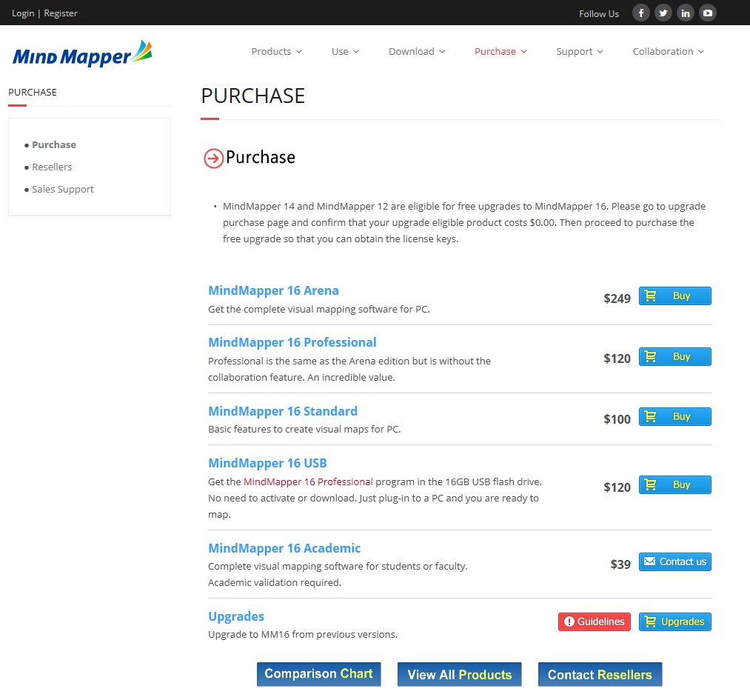Buy MindMapper 16 USB edition
The image size is (750, 700).
675,484
